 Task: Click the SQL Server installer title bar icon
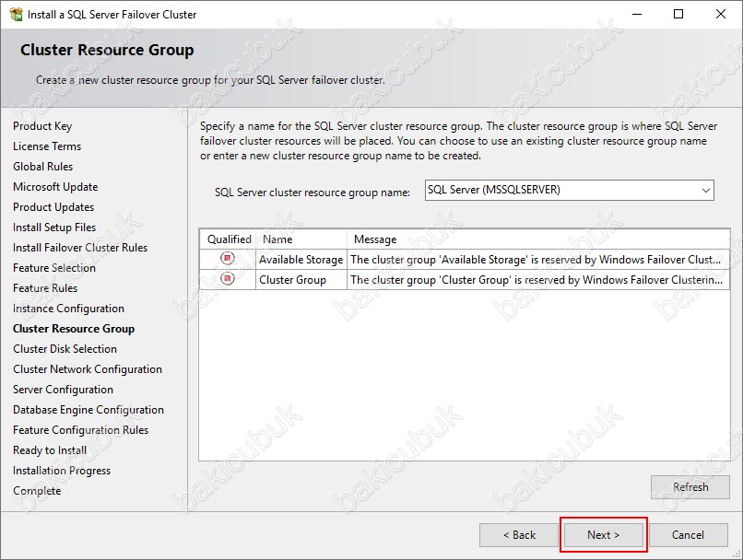15,15
